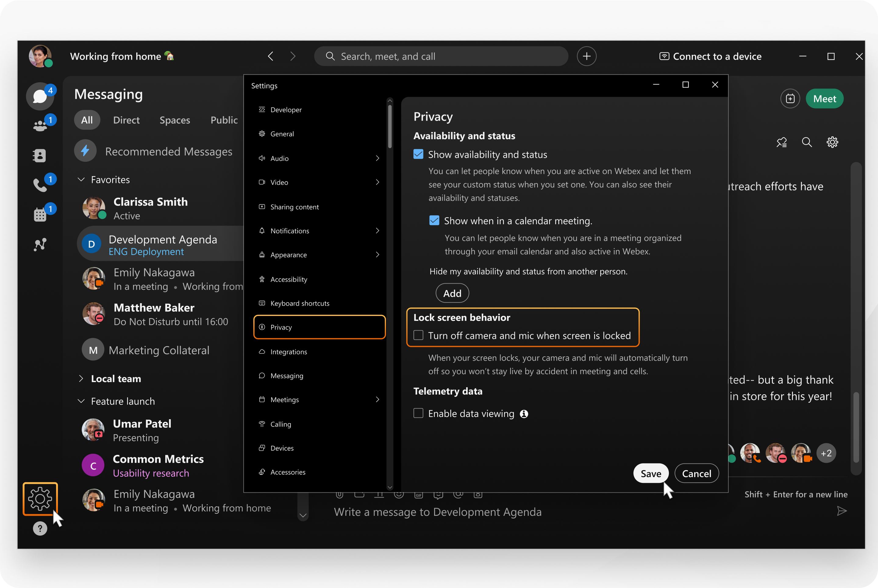The image size is (878, 588).
Task: Open the Meetings calendar icon in sidebar
Action: (x=40, y=214)
